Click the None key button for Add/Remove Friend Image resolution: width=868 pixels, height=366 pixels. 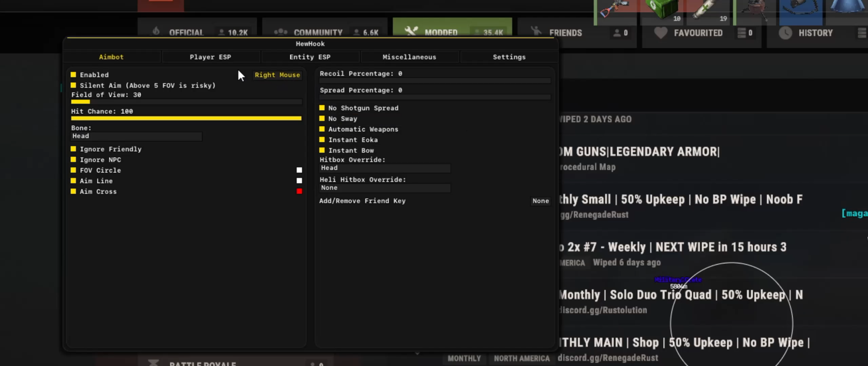541,201
